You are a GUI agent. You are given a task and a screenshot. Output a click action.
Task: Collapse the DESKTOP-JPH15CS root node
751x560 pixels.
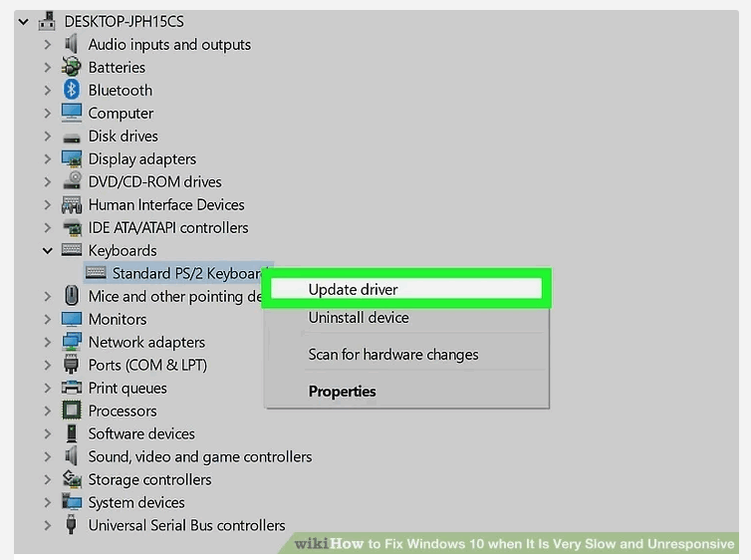[x=24, y=22]
